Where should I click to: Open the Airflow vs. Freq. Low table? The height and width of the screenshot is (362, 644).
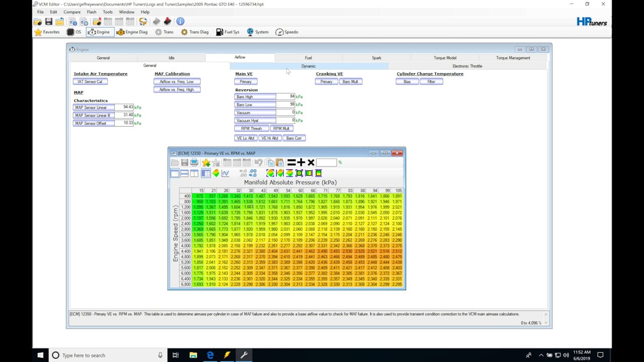click(177, 81)
